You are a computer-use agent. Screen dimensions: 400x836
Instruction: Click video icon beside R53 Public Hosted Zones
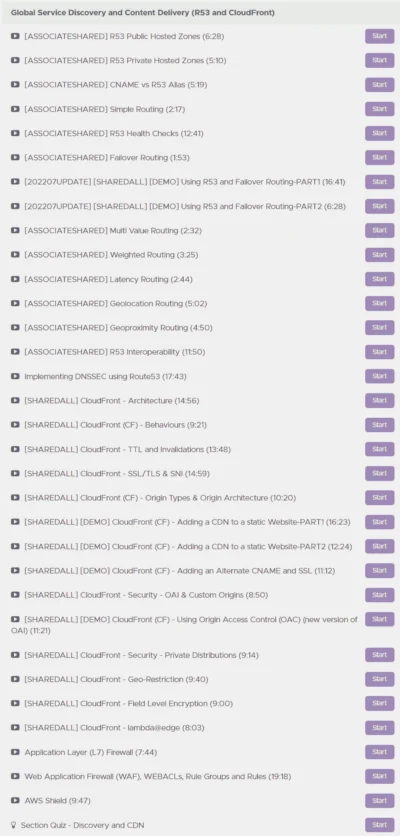(x=15, y=36)
